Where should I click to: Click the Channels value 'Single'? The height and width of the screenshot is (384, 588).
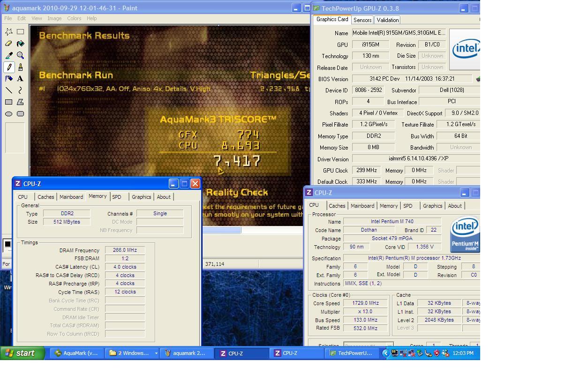[x=160, y=213]
